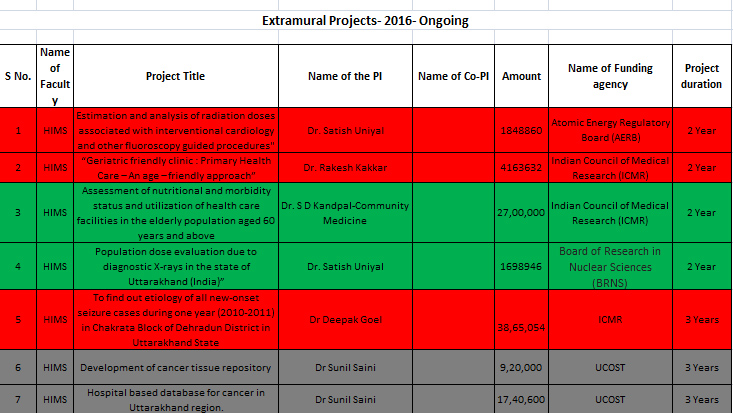Select the 'Geriatric friendly clinic' project title
Viewport: 733px width, 413px height.
click(x=176, y=167)
